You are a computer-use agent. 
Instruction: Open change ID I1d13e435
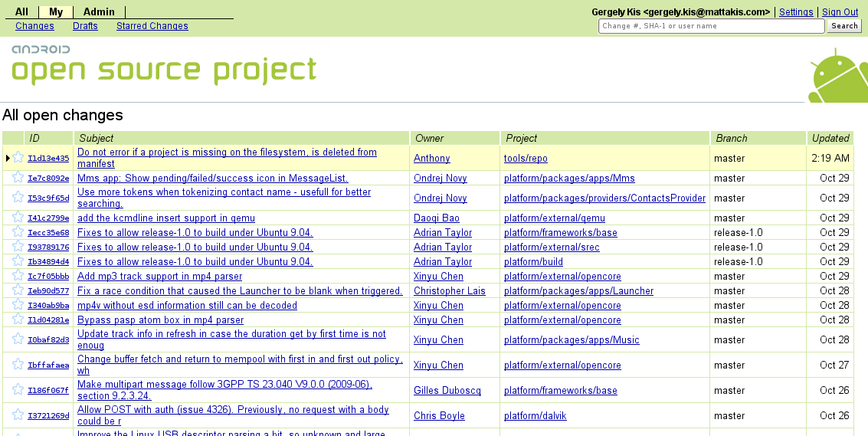(48, 159)
